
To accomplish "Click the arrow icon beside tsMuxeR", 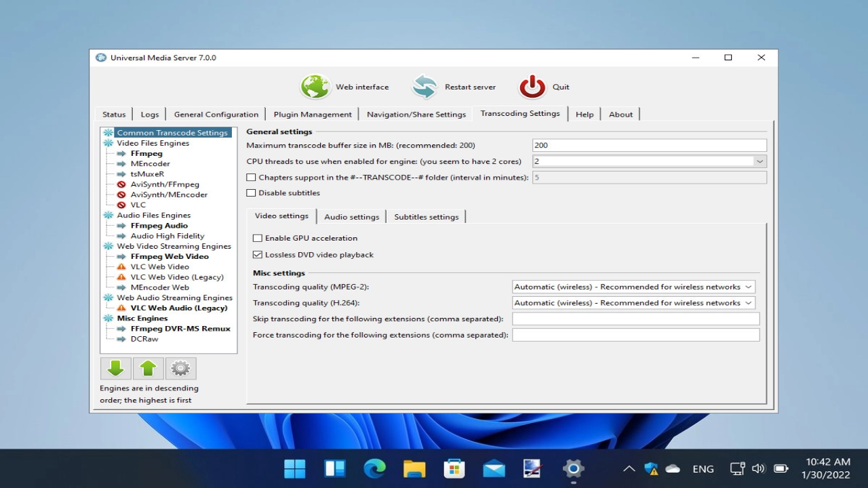I will [x=121, y=174].
